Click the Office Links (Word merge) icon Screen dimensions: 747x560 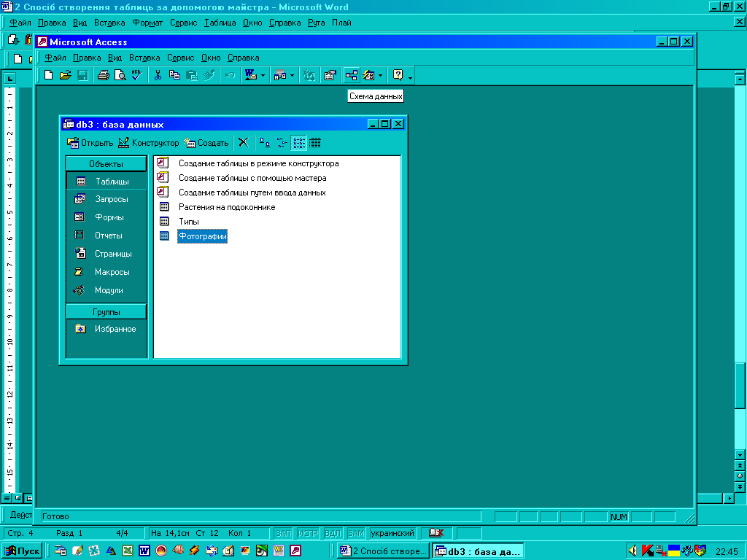point(251,75)
